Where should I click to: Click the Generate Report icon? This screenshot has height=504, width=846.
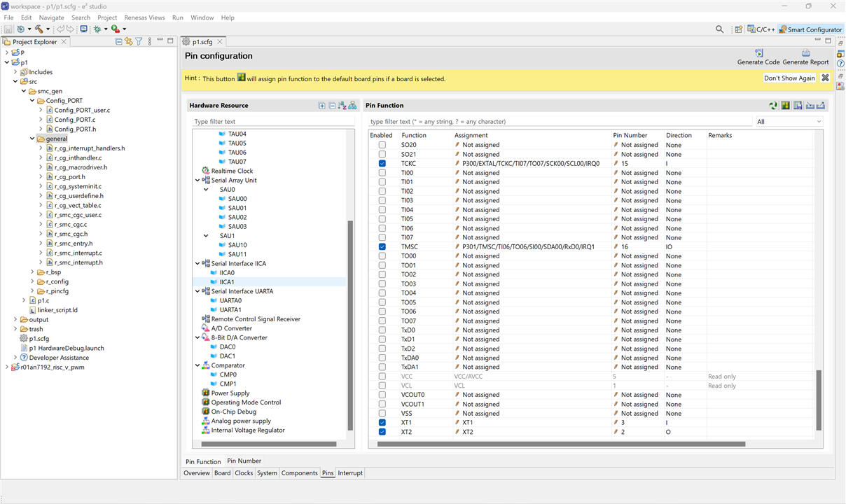805,53
